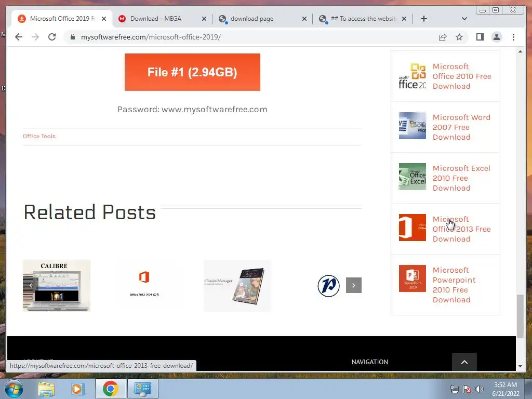Close the Download - MEGA tab
Image resolution: width=532 pixels, height=399 pixels.
click(204, 19)
